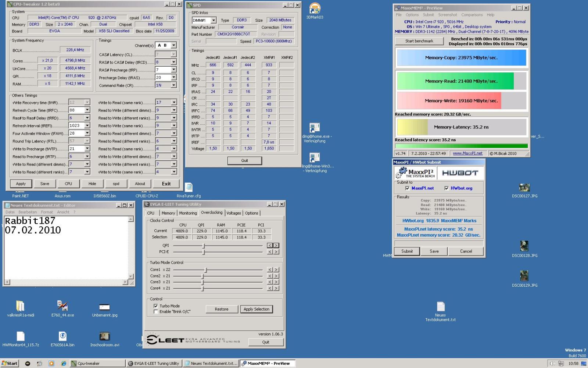Click Submit in HWbot Submit dialog
Screen dimensions: 588x368
[x=407, y=251]
